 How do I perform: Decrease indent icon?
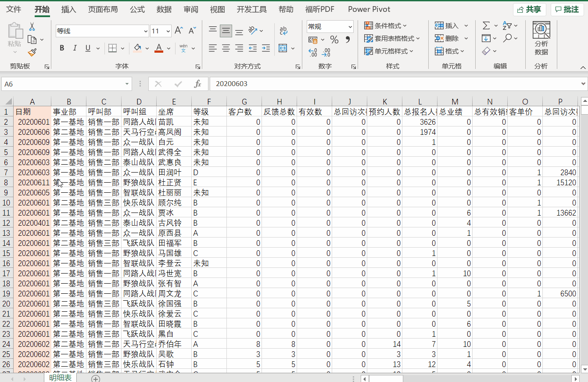point(253,48)
